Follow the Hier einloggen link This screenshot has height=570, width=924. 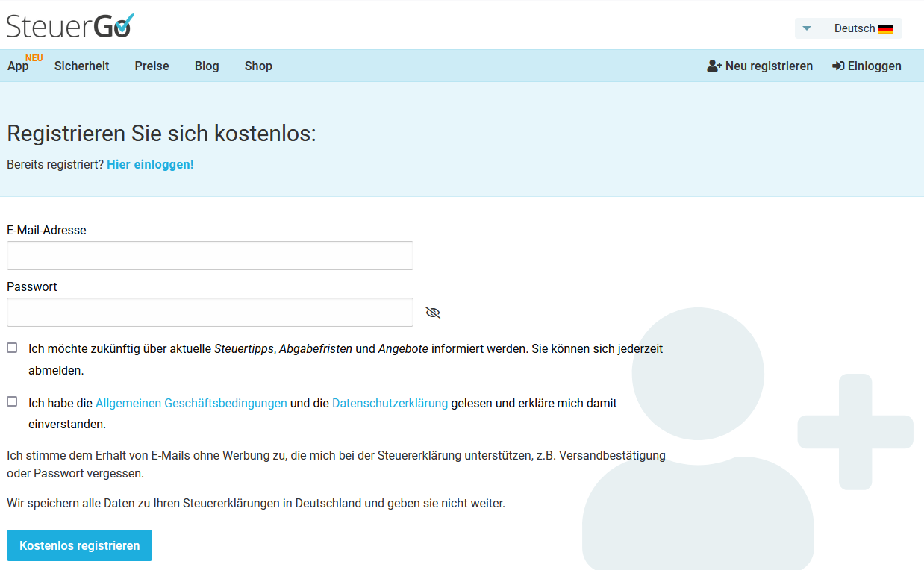pyautogui.click(x=150, y=164)
